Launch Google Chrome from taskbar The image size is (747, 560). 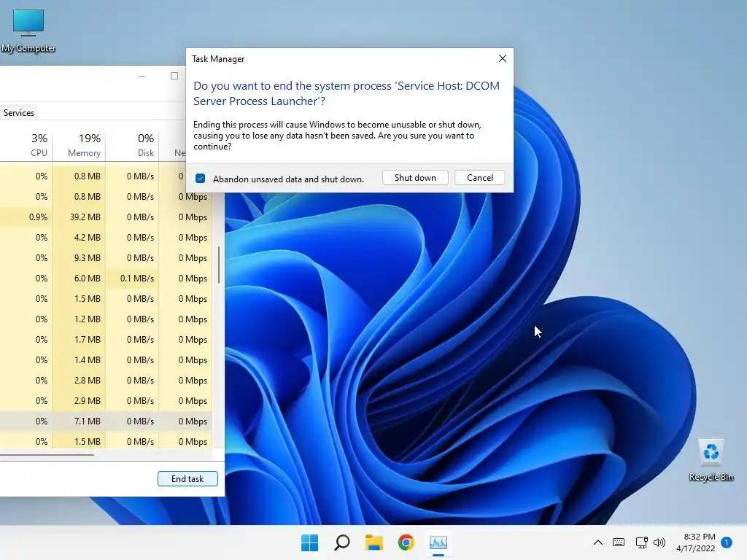click(406, 542)
